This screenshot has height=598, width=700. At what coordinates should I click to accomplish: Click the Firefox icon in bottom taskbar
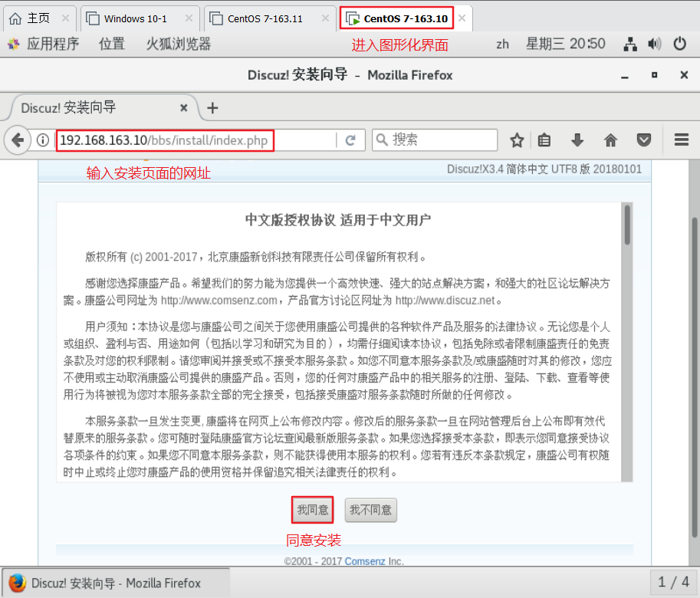18,583
